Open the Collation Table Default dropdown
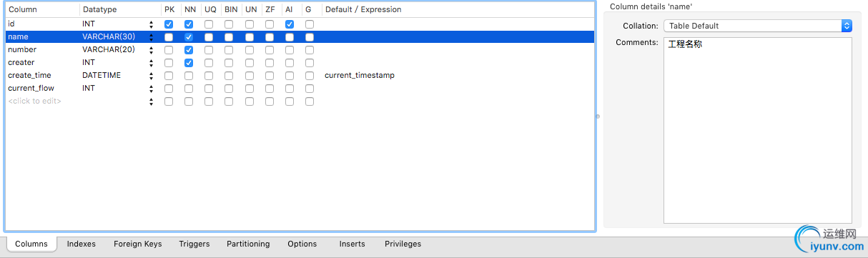Image resolution: width=868 pixels, height=258 pixels. [758, 26]
